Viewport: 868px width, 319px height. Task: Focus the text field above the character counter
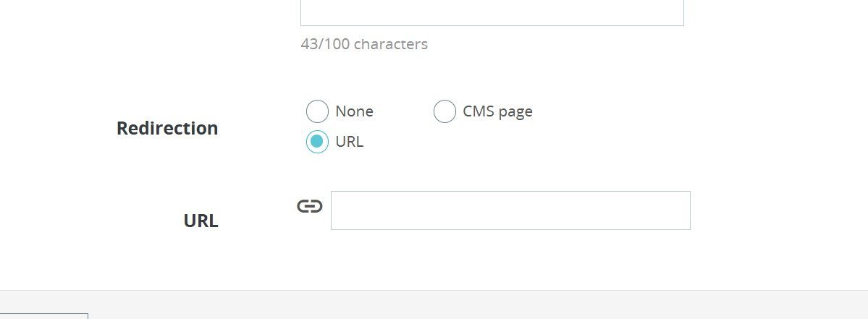pyautogui.click(x=492, y=13)
